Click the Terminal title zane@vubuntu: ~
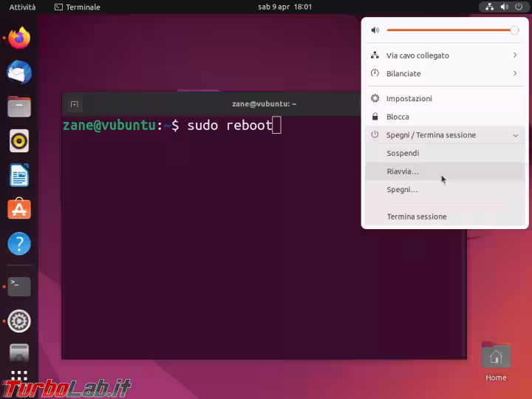 click(x=264, y=104)
